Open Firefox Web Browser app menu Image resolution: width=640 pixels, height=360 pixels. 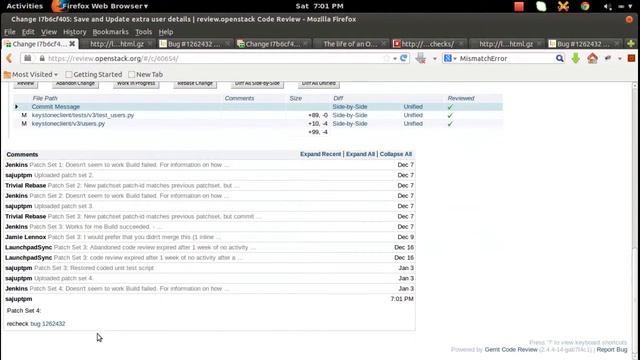[x=105, y=6]
